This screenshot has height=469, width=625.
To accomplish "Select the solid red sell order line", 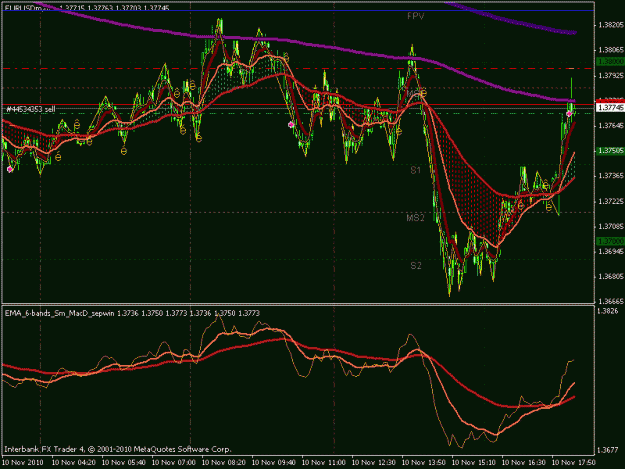I will pos(298,105).
